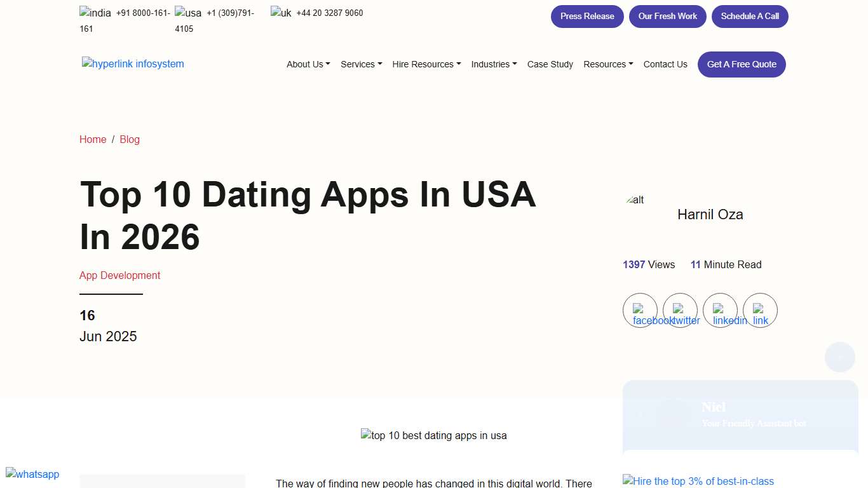Select Case Study from the navigation
The width and height of the screenshot is (868, 488).
coord(550,64)
